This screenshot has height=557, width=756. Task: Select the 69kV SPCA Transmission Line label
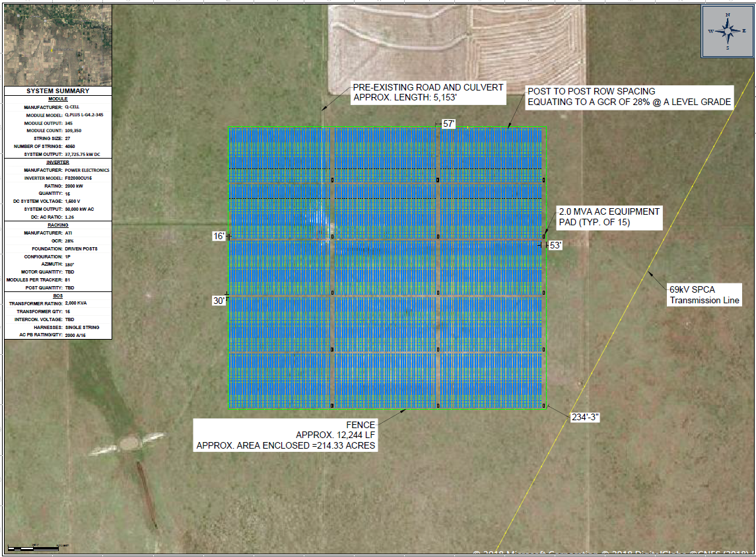tap(704, 295)
